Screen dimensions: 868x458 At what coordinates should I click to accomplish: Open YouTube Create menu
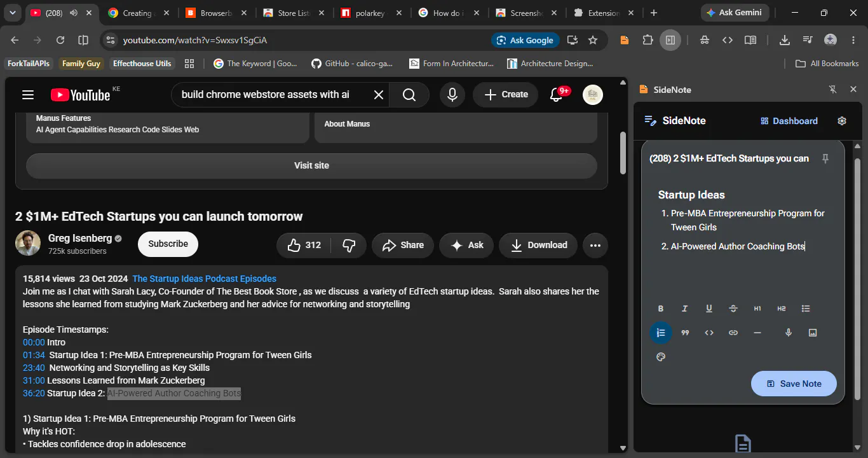coord(506,95)
